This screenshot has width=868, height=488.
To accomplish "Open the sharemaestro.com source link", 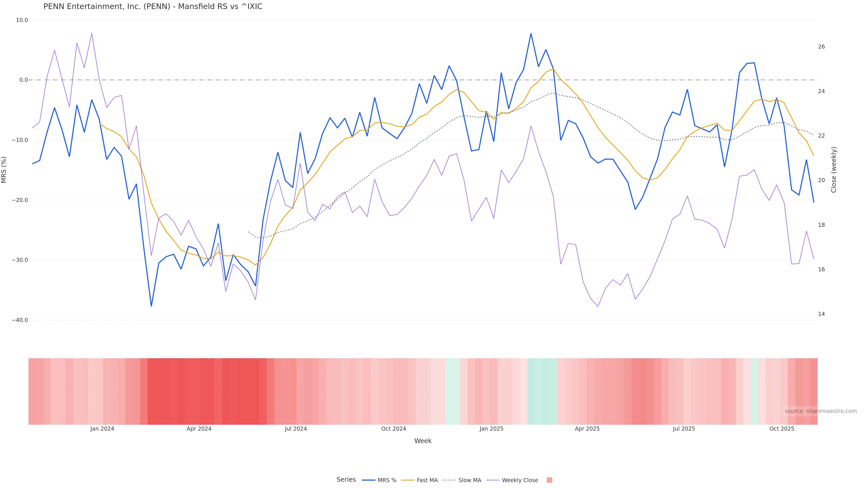I will click(x=820, y=411).
